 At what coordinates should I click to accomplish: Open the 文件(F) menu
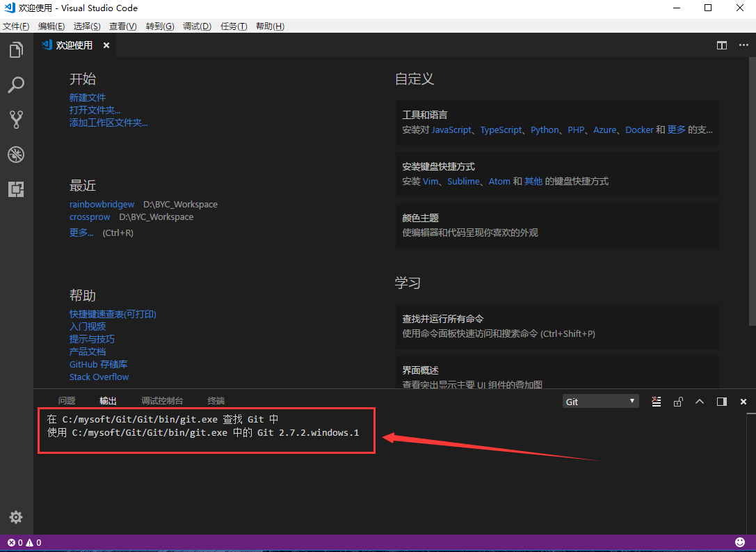point(17,26)
